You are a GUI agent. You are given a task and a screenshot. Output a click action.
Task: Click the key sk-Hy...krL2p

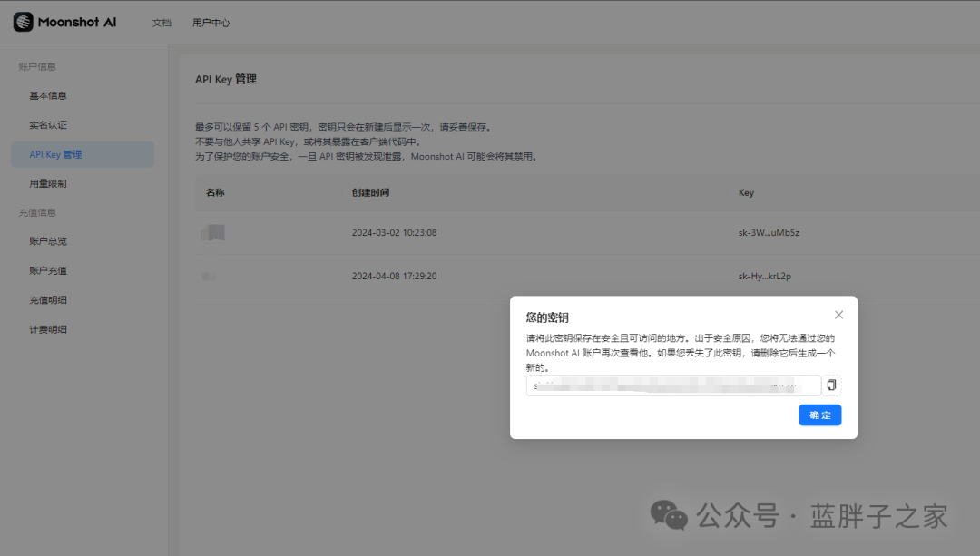click(764, 276)
